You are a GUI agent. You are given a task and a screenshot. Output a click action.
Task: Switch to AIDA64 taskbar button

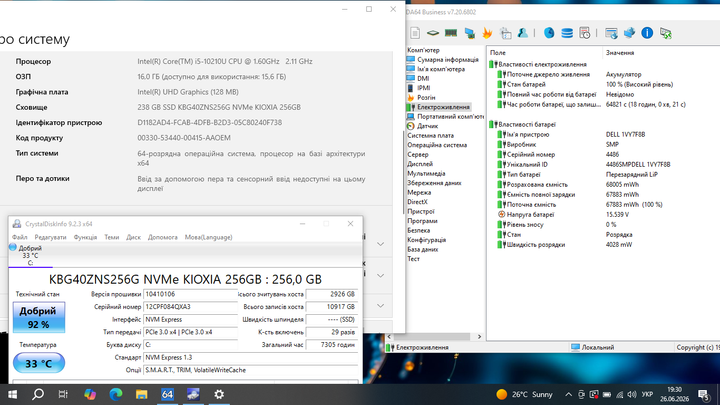167,394
